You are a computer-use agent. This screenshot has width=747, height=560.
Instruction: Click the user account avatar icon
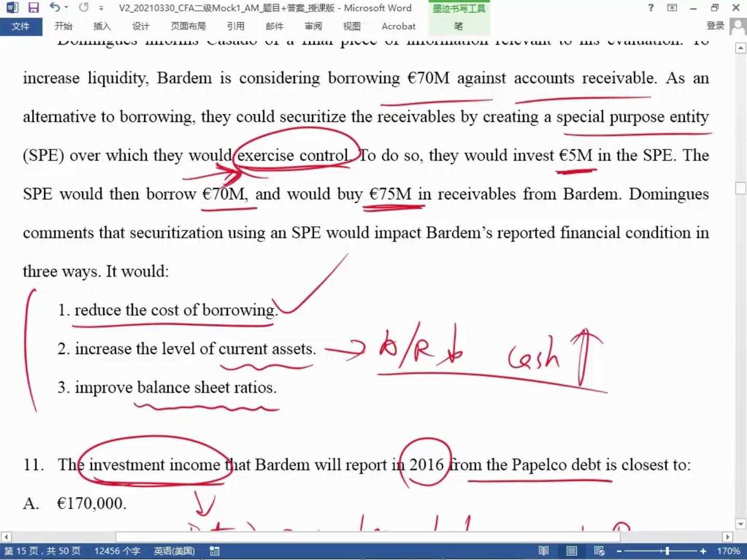coord(737,26)
